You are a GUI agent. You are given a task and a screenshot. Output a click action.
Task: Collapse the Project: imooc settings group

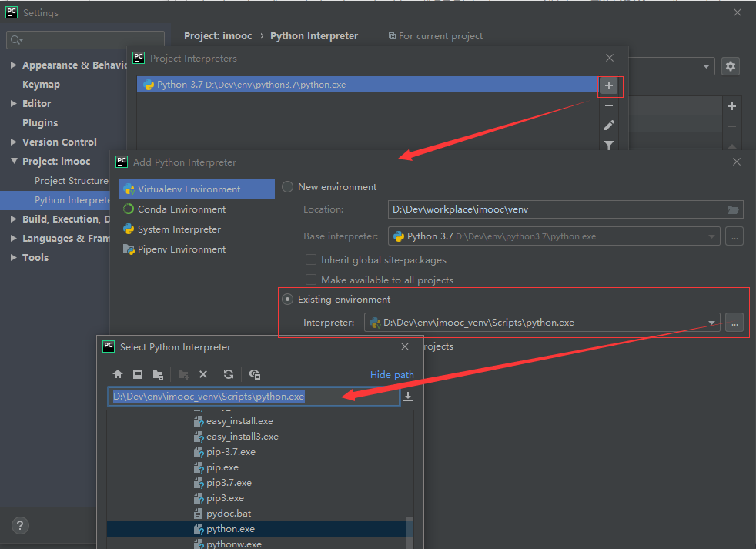click(x=14, y=161)
